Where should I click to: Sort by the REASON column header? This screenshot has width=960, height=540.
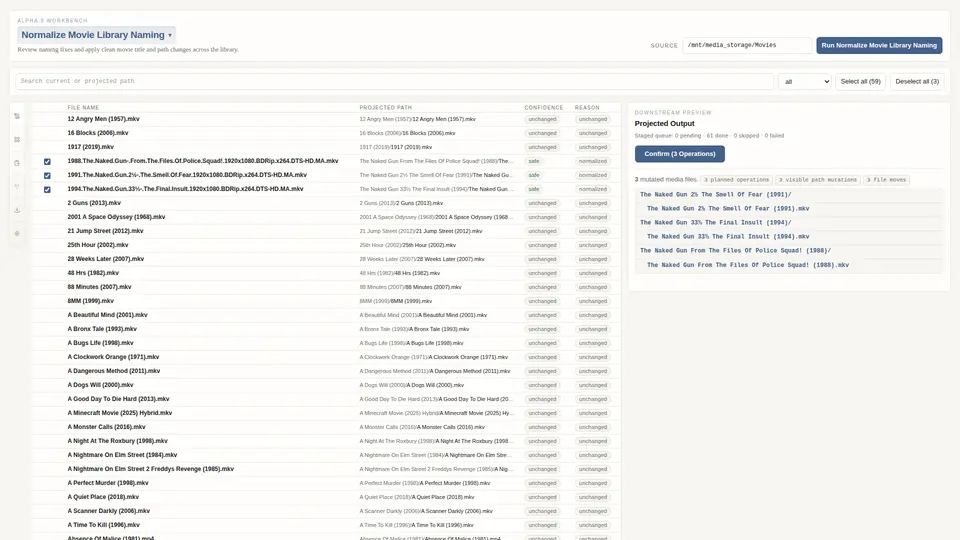pos(587,108)
